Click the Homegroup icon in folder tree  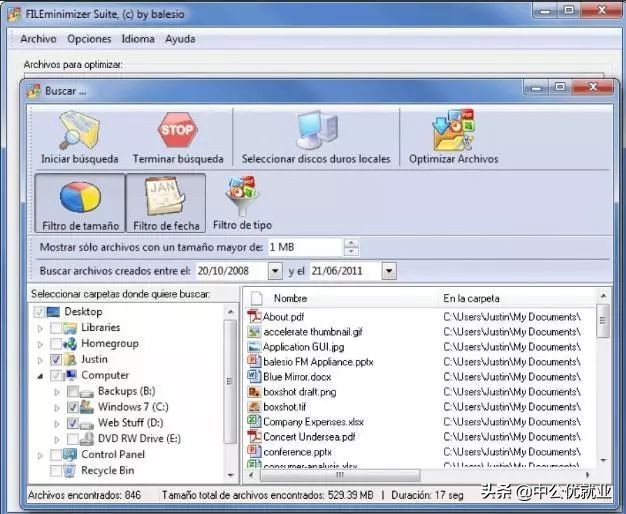point(70,343)
